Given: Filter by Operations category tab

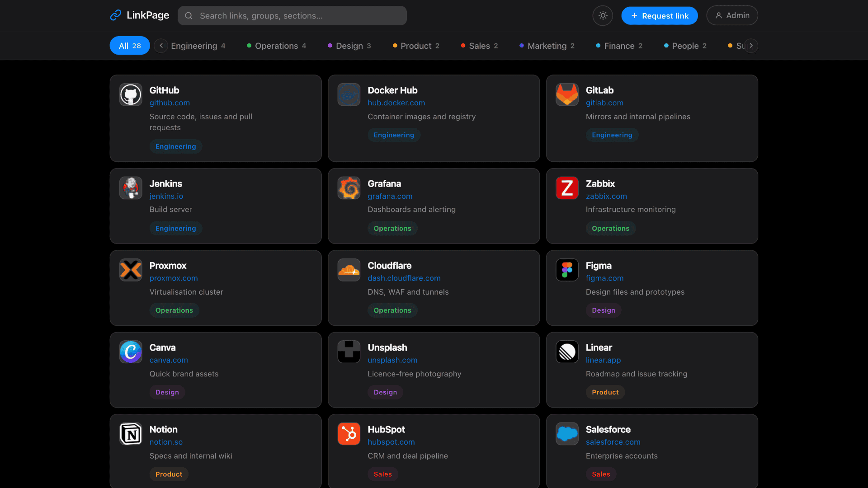Looking at the screenshot, I should point(277,46).
